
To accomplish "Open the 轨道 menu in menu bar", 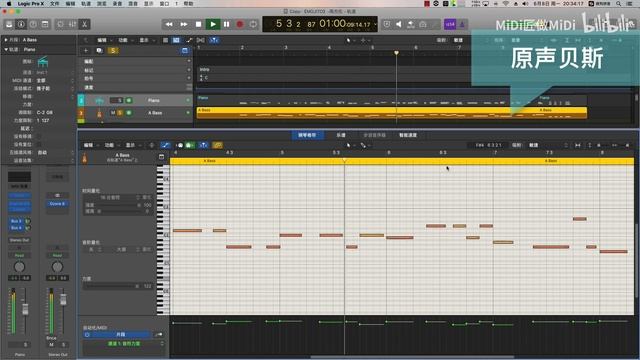I will tap(86, 4).
